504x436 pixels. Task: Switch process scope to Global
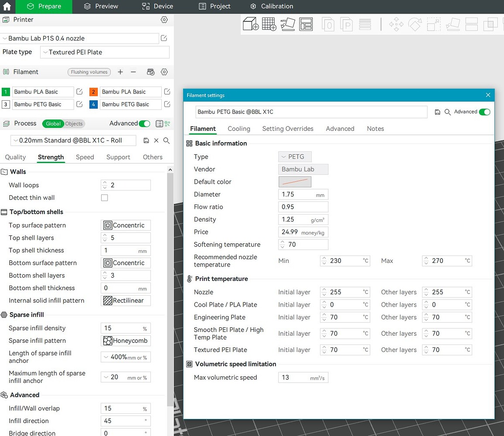[x=53, y=124]
